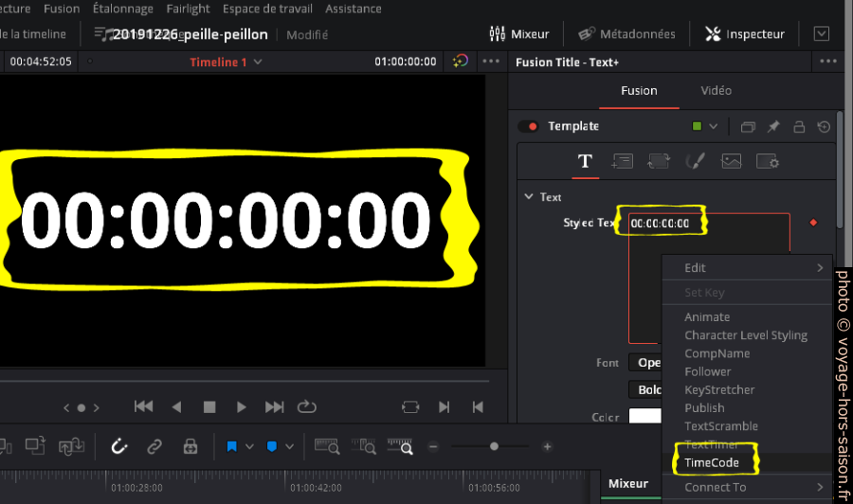
Task: Stop playback
Action: pos(209,406)
